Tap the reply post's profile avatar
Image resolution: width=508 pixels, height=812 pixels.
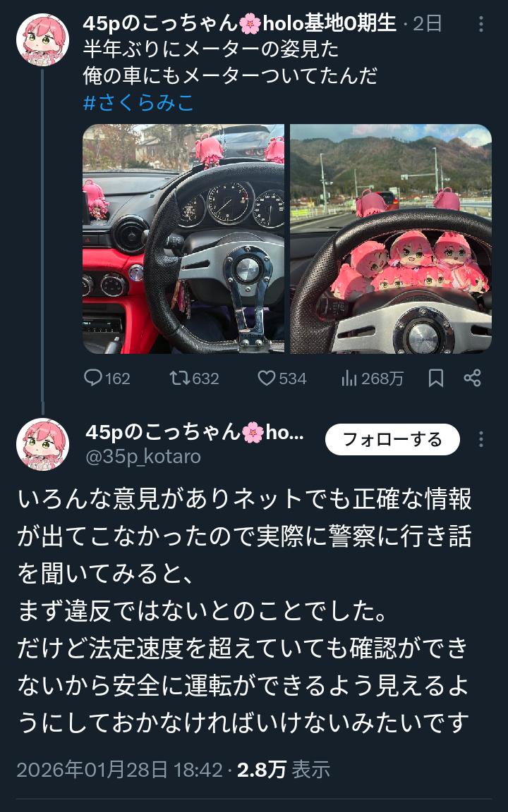click(42, 444)
